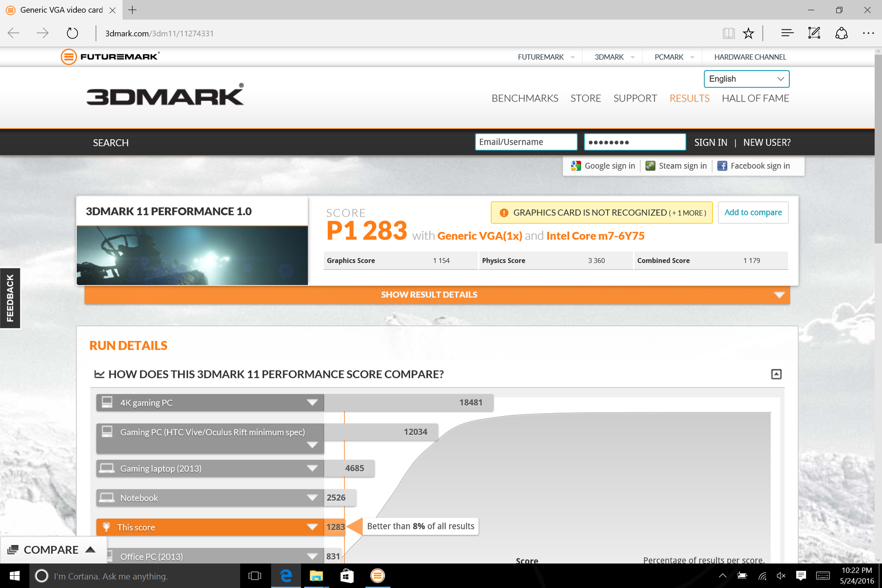Open the SUPPORT menu
The width and height of the screenshot is (882, 588).
pos(635,98)
